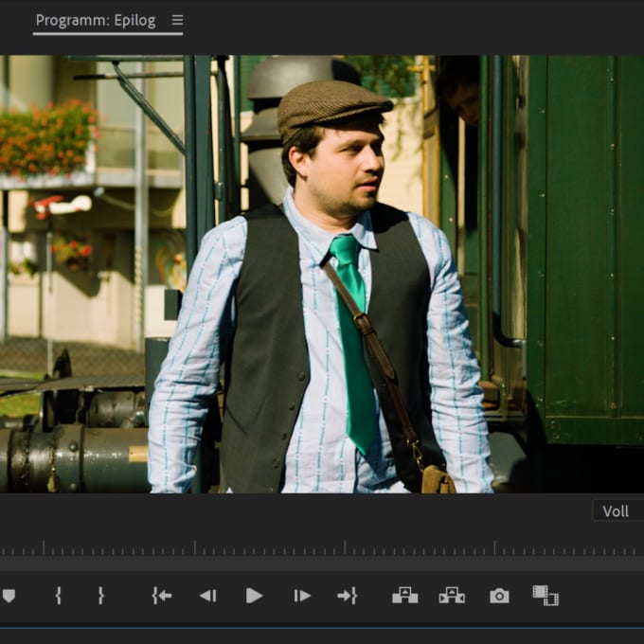This screenshot has height=644, width=644.
Task: Click the time ruler in the program monitor
Action: [322, 548]
